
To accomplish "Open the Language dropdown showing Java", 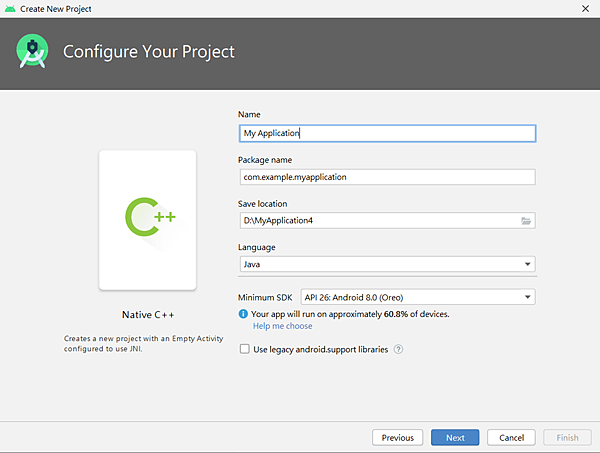I will click(387, 264).
